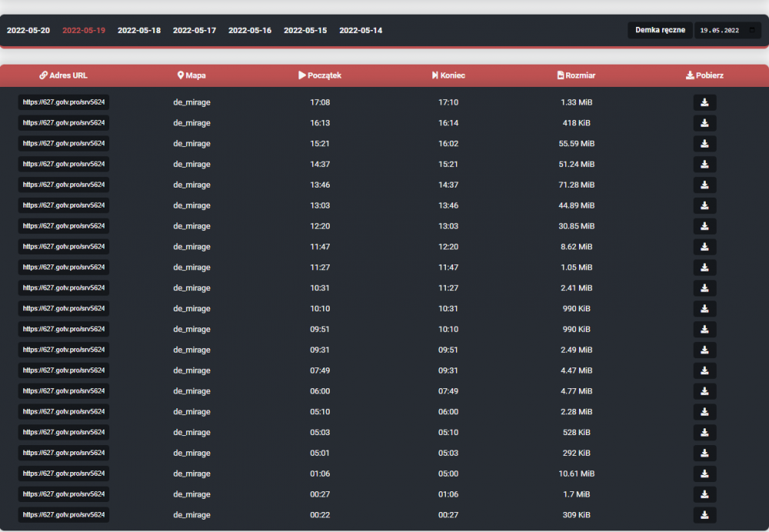Viewport: 769px width, 532px height.
Task: Select the highlighted 2022-05-19 date tab
Action: pos(84,31)
